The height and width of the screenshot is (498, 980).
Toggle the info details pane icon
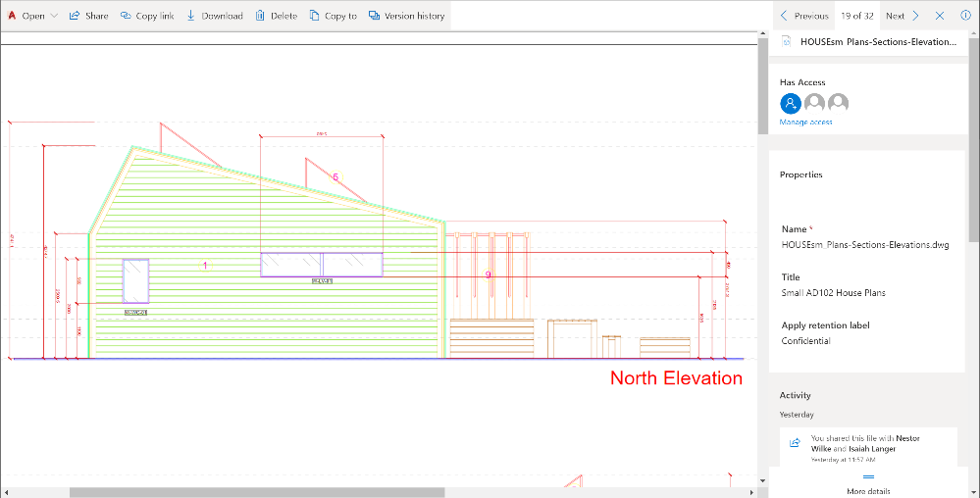click(x=965, y=16)
